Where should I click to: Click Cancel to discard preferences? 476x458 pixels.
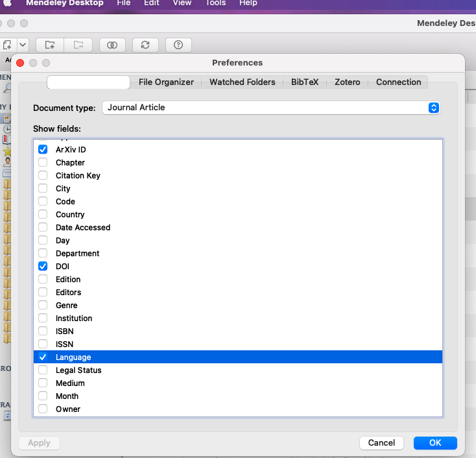pyautogui.click(x=381, y=443)
